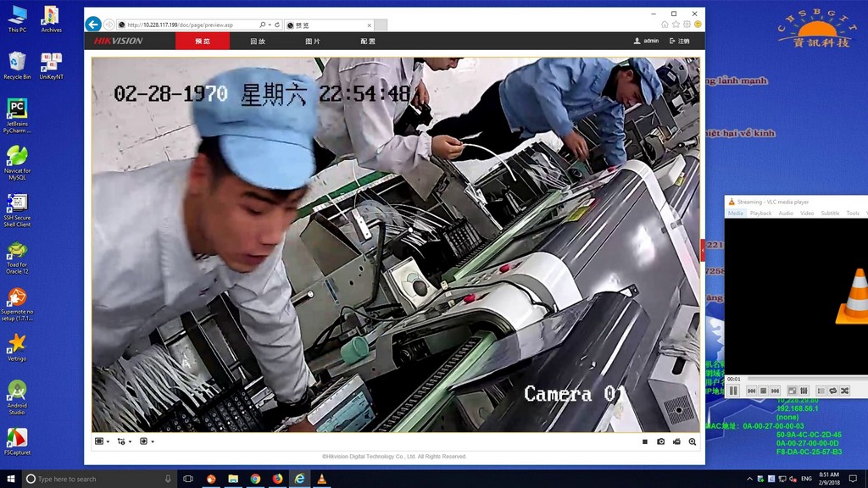Screen dimensions: 868x488
Task: Toggle VLC fullscreen video mode
Action: (792, 391)
